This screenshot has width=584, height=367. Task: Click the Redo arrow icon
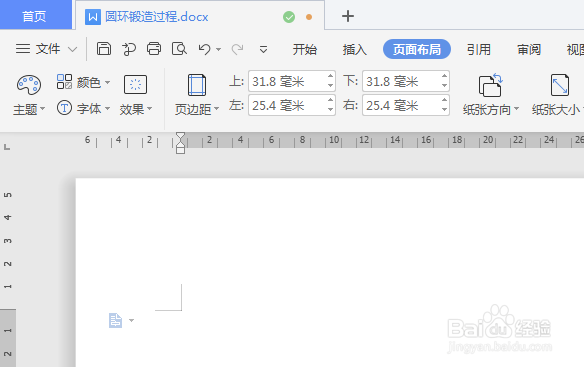pos(237,49)
